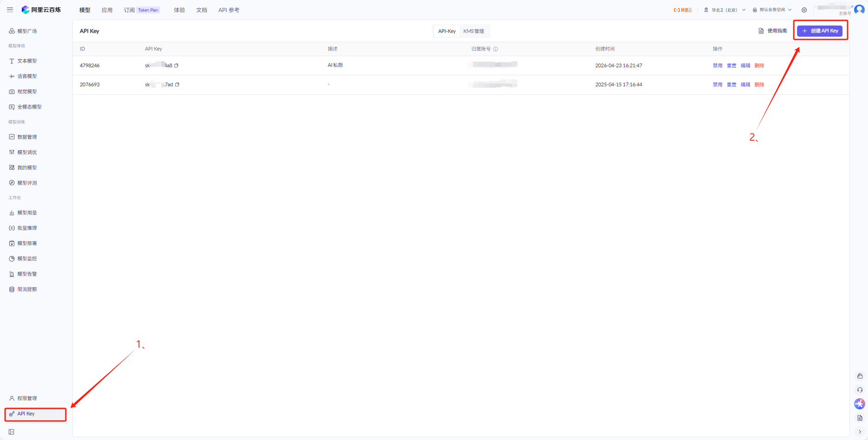
Task: Open the 默认业务空间 workspace dropdown
Action: pyautogui.click(x=772, y=10)
